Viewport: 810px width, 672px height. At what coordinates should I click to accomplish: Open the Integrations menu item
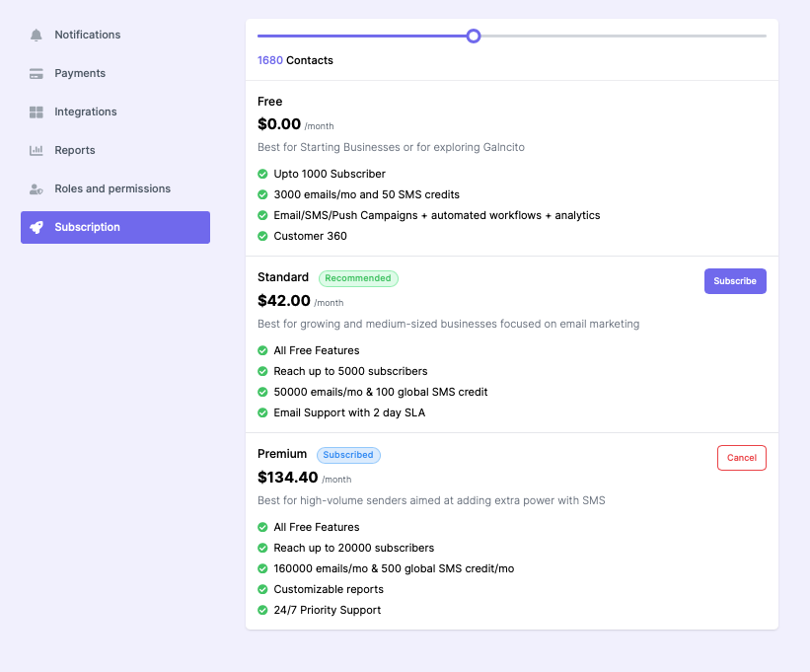(115, 112)
